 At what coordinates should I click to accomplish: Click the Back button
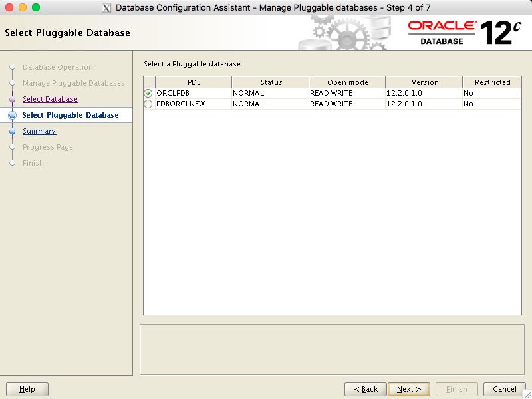click(x=365, y=389)
